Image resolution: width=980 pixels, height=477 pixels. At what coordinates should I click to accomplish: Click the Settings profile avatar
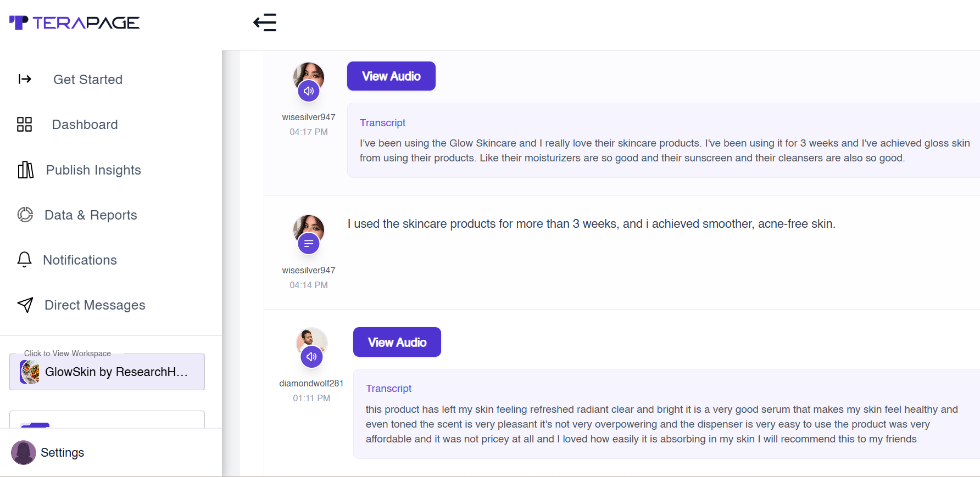[24, 453]
